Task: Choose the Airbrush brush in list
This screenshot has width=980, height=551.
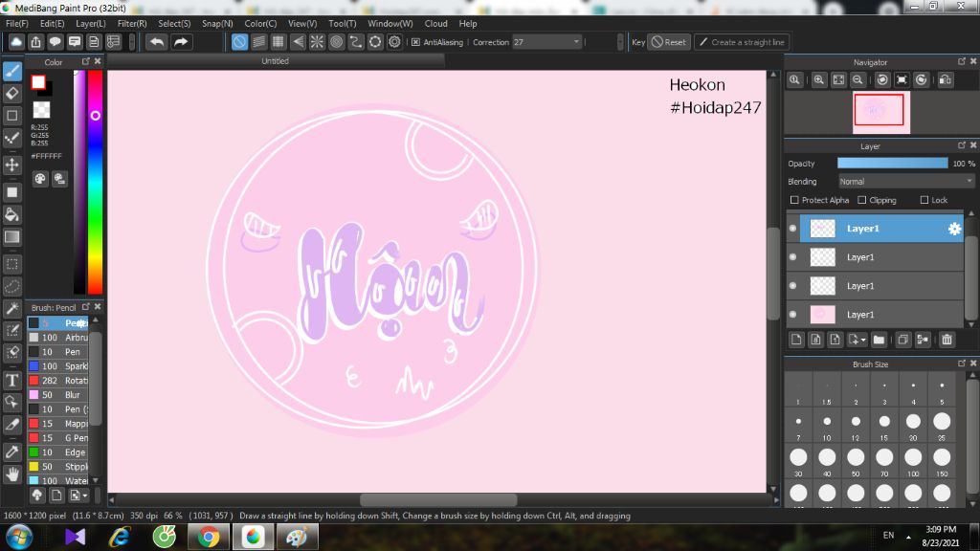Action: (58, 338)
